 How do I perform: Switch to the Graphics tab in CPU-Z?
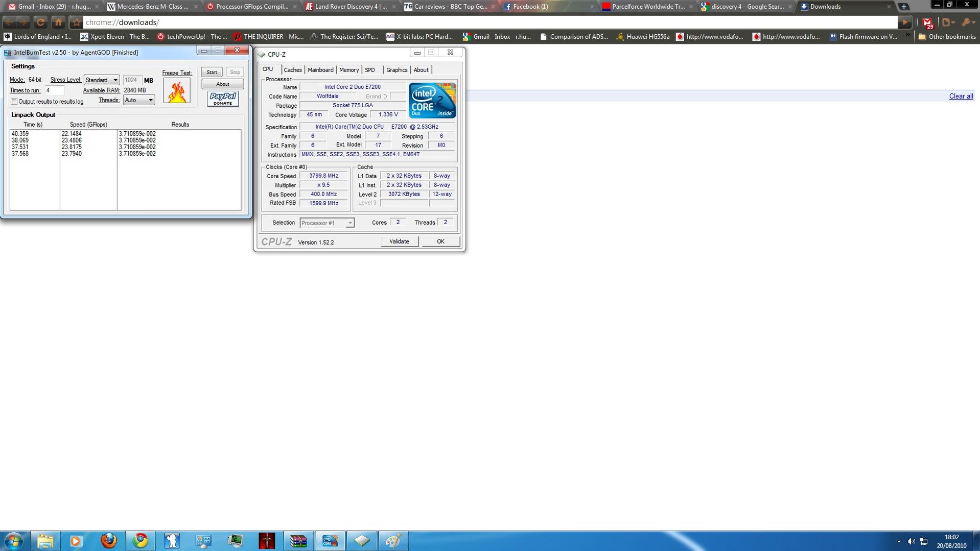[x=396, y=70]
